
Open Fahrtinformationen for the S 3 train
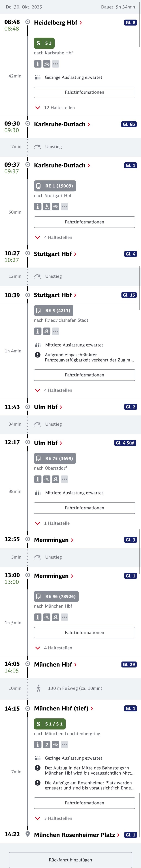[84, 92]
